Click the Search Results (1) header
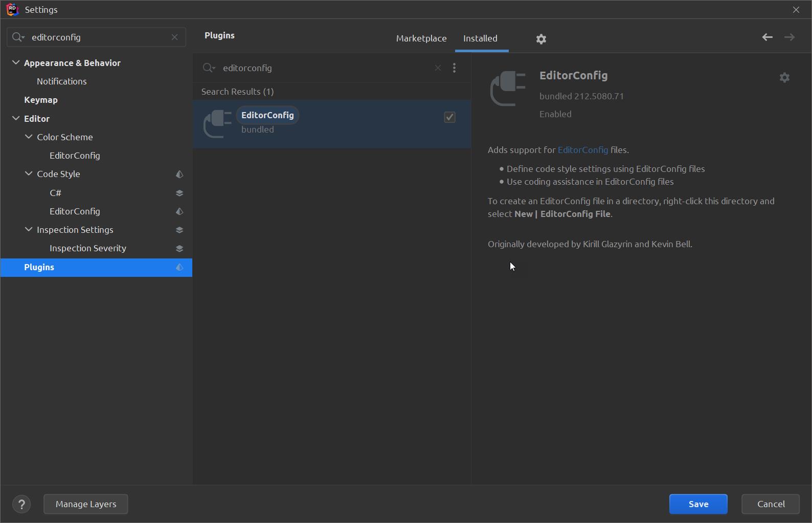812x523 pixels. (x=237, y=92)
